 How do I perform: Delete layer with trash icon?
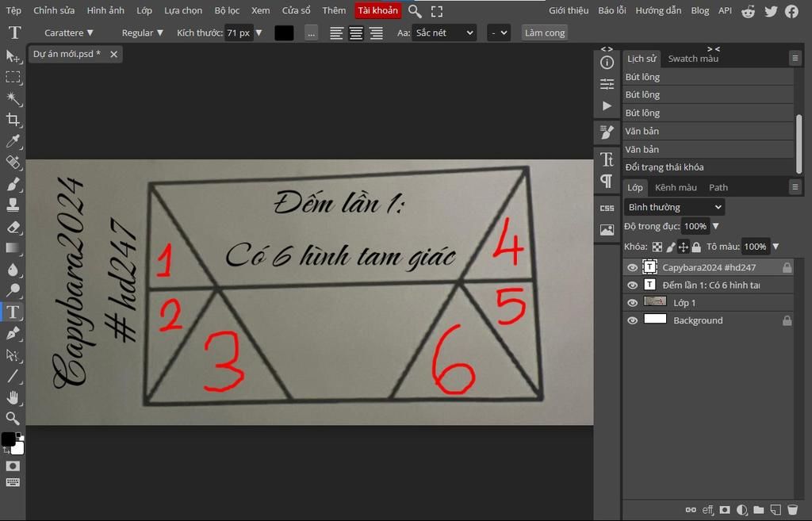792,510
